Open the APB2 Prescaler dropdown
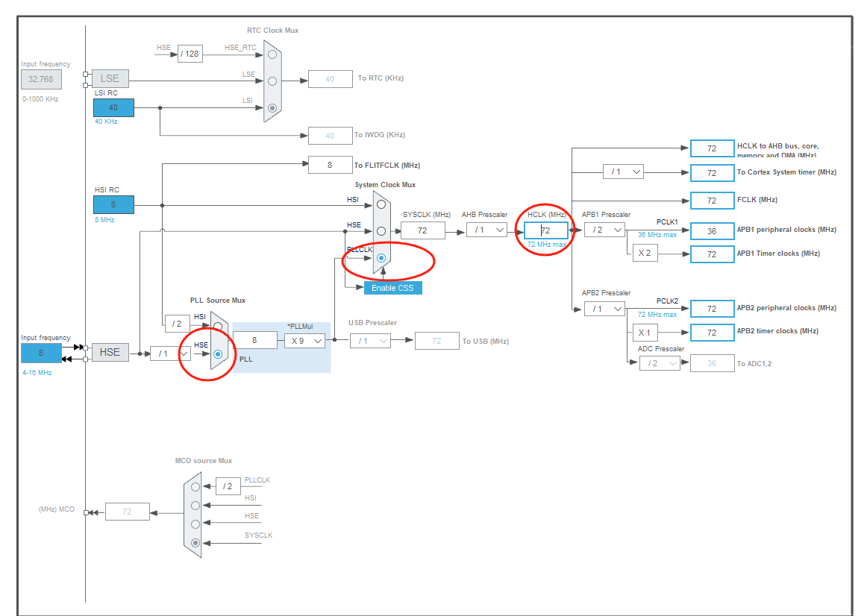 tap(604, 309)
